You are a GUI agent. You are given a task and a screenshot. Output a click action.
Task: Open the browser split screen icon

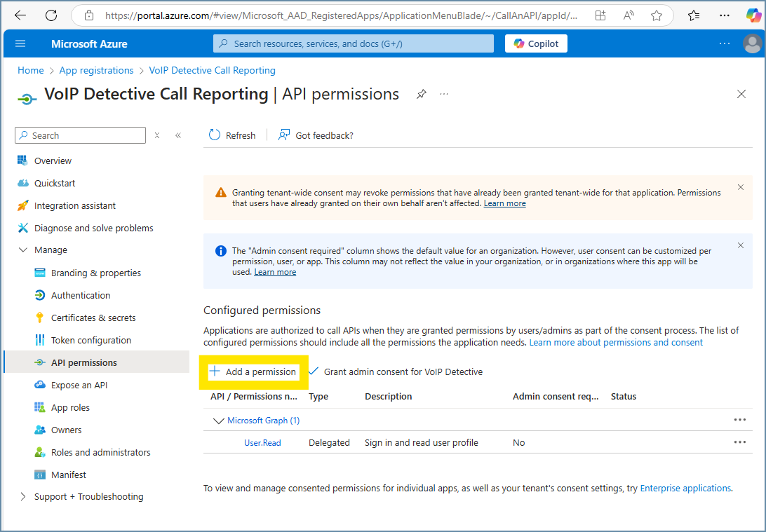600,15
